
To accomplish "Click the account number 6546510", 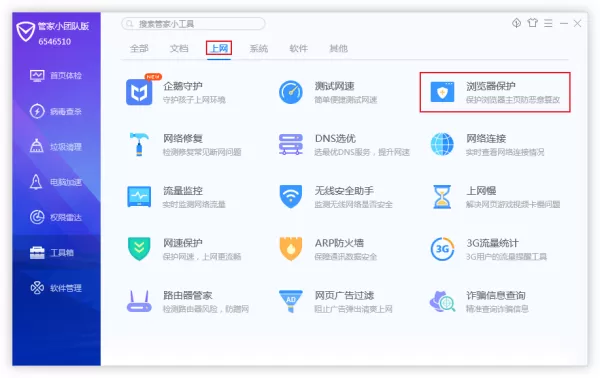I will coord(55,41).
